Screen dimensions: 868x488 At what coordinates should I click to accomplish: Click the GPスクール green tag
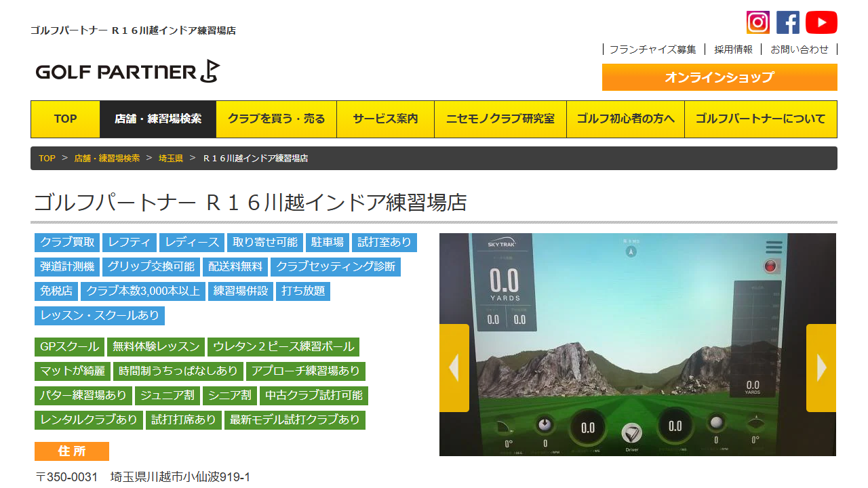(x=70, y=347)
